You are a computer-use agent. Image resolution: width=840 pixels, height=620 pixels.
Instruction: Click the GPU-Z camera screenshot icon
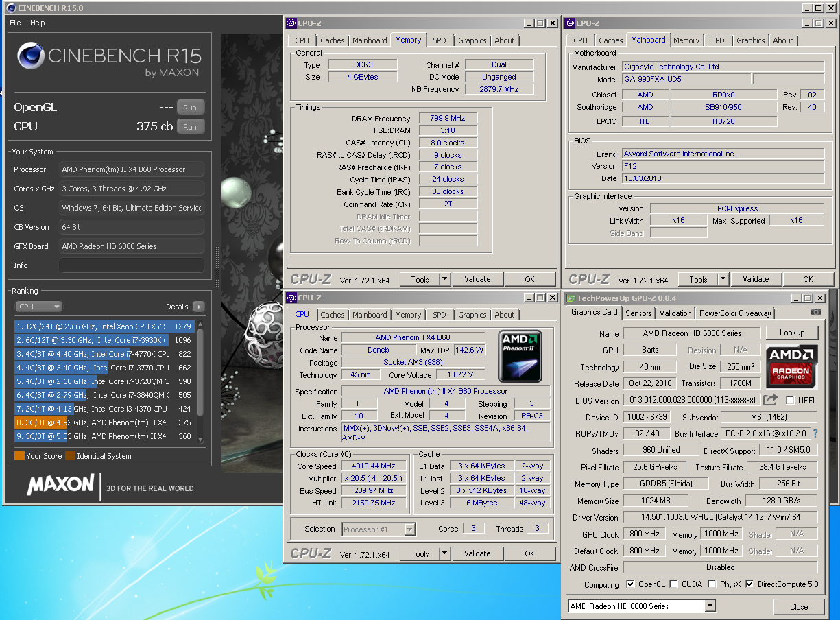815,312
